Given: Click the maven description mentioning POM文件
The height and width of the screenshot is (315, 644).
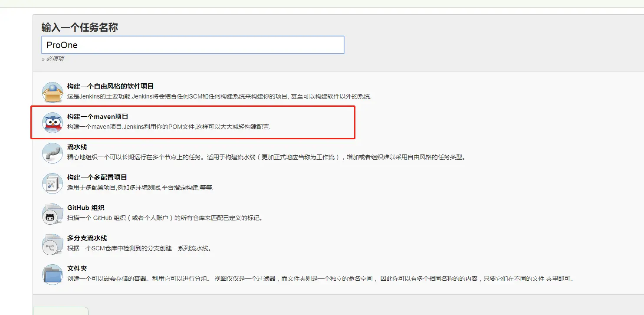Looking at the screenshot, I should 169,127.
